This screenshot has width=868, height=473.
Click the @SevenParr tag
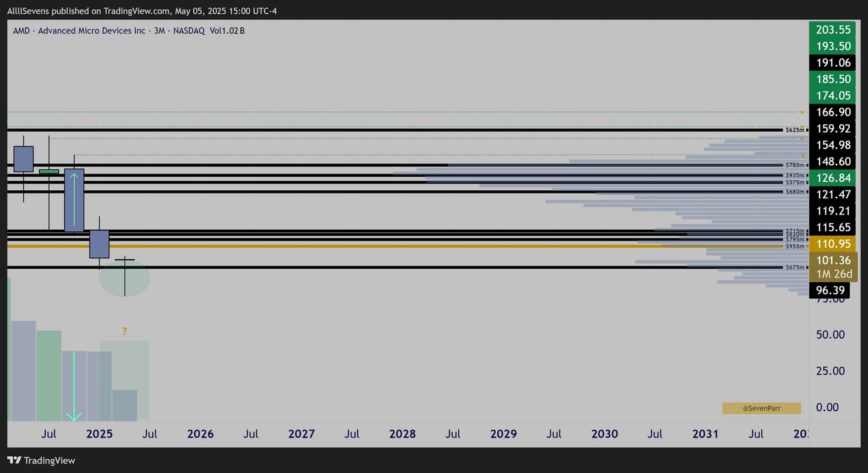[762, 408]
